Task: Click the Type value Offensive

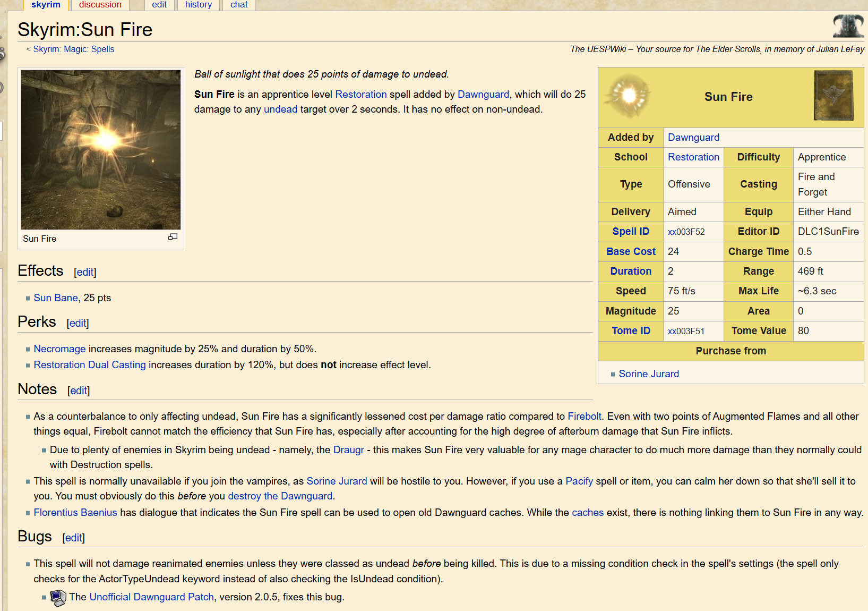Action: (689, 184)
